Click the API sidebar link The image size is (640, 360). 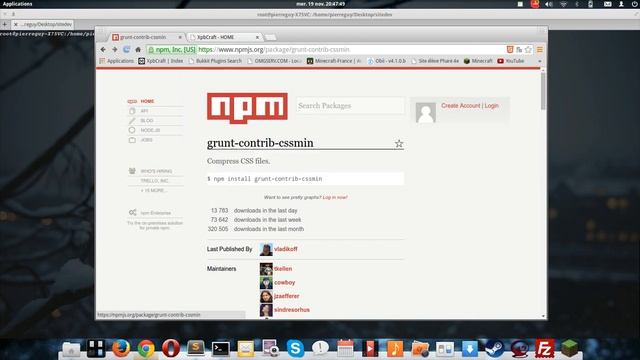pyautogui.click(x=144, y=111)
